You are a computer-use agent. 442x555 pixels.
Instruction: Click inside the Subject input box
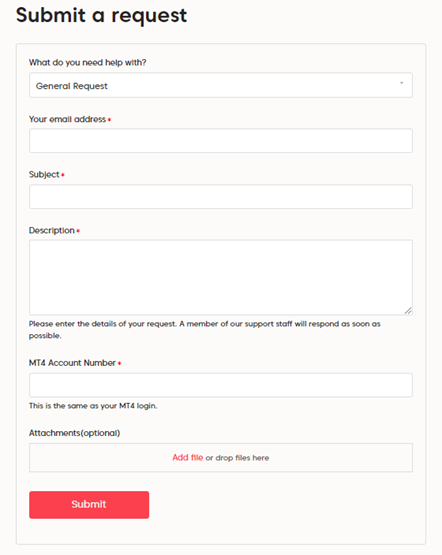click(x=221, y=196)
